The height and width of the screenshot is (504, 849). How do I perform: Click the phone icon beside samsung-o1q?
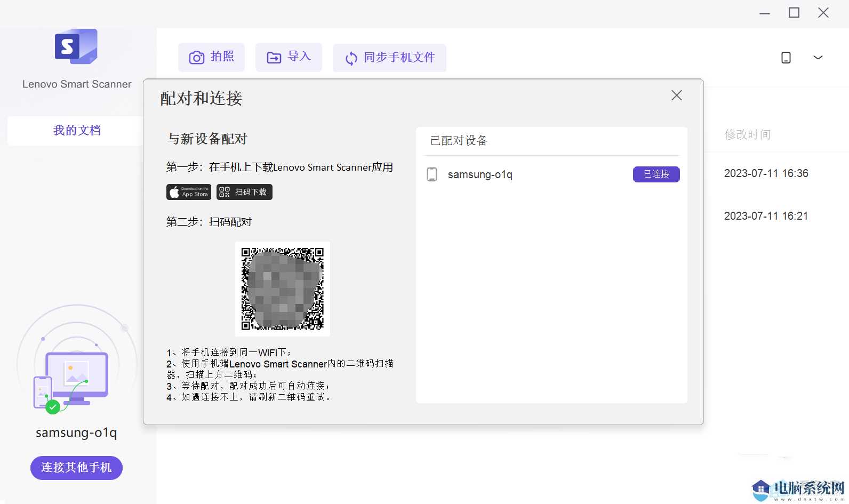click(432, 174)
